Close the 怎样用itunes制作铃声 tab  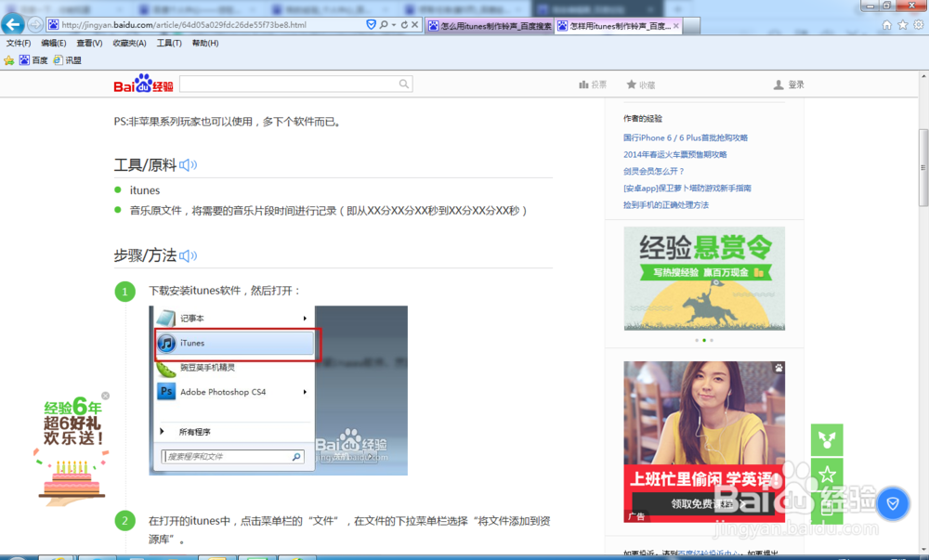pyautogui.click(x=676, y=26)
